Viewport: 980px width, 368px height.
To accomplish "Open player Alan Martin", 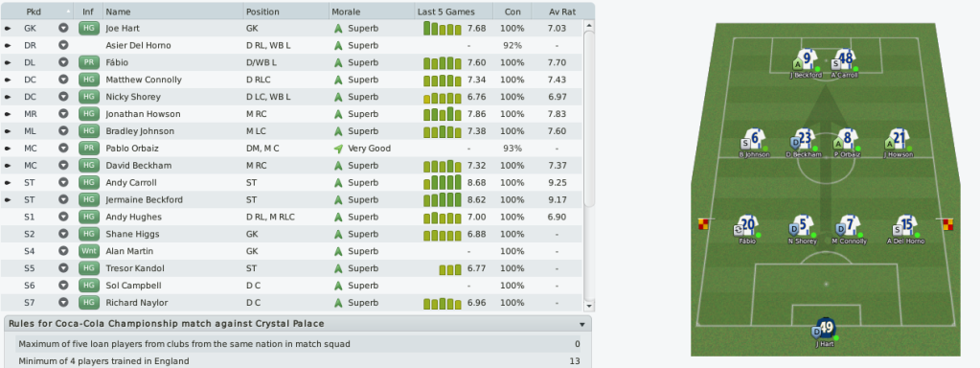I will coord(129,251).
